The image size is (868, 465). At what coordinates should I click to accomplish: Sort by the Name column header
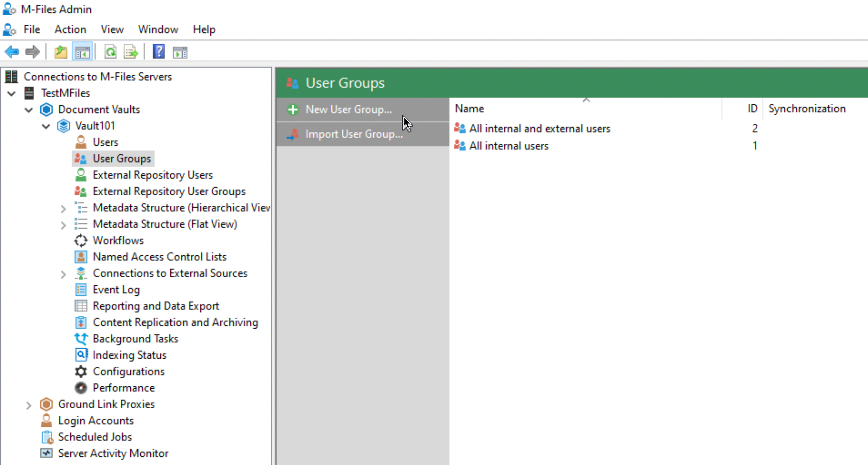[x=586, y=109]
